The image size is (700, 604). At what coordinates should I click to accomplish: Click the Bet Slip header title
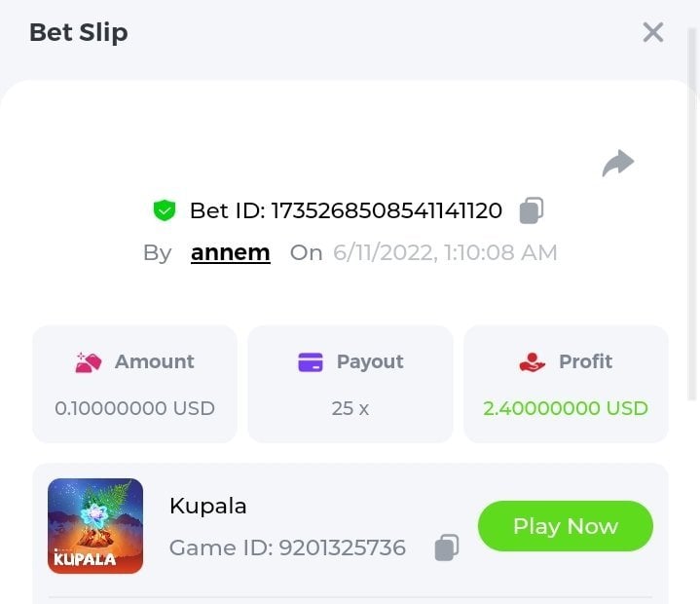tap(79, 32)
